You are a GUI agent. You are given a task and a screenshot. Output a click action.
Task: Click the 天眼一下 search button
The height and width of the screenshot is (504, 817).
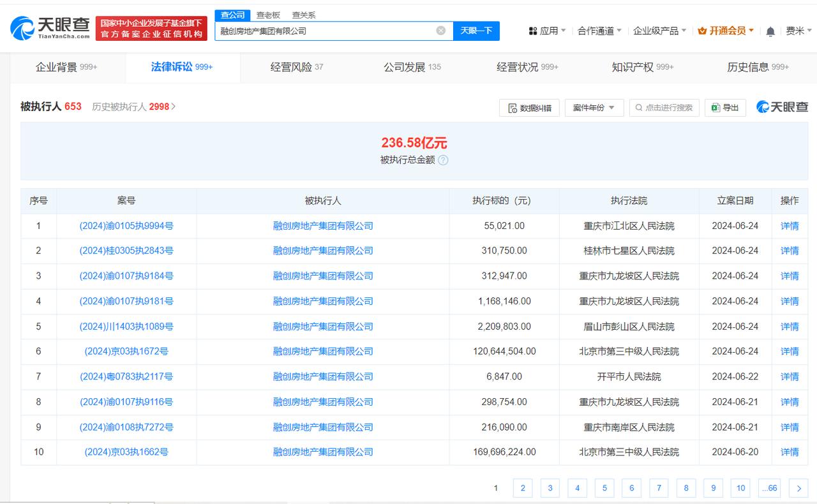pos(476,31)
